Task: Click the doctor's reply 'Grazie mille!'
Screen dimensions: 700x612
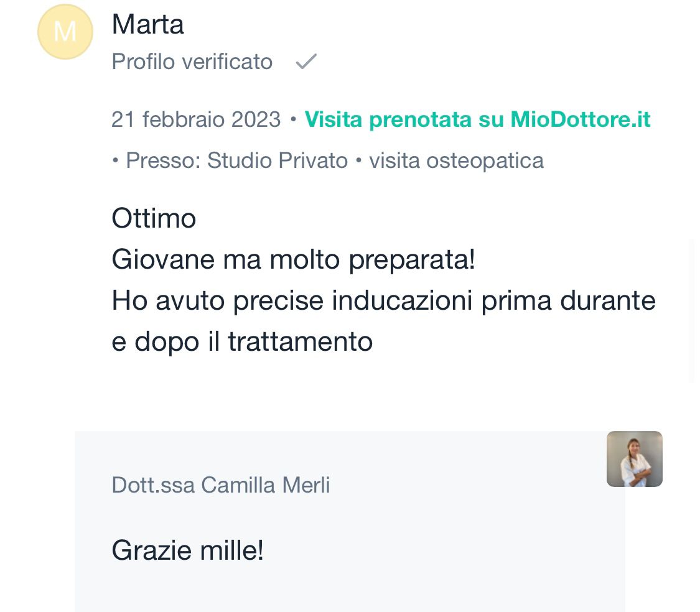Action: coord(187,550)
